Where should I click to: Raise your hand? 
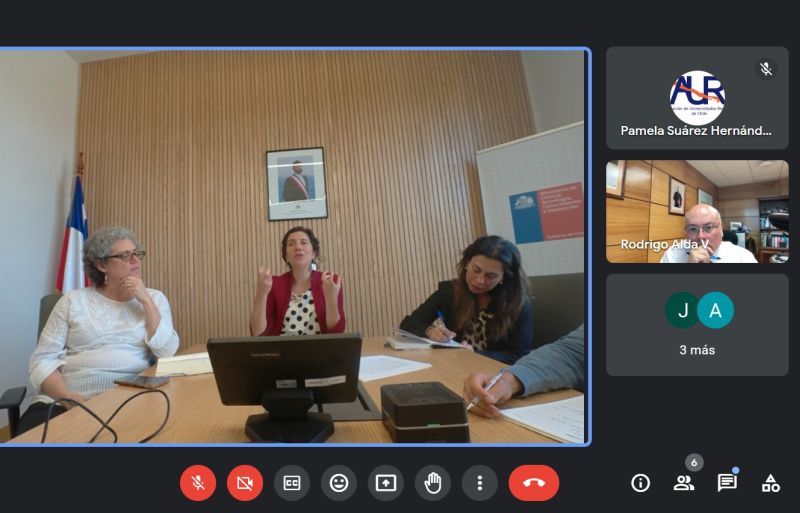(x=433, y=483)
